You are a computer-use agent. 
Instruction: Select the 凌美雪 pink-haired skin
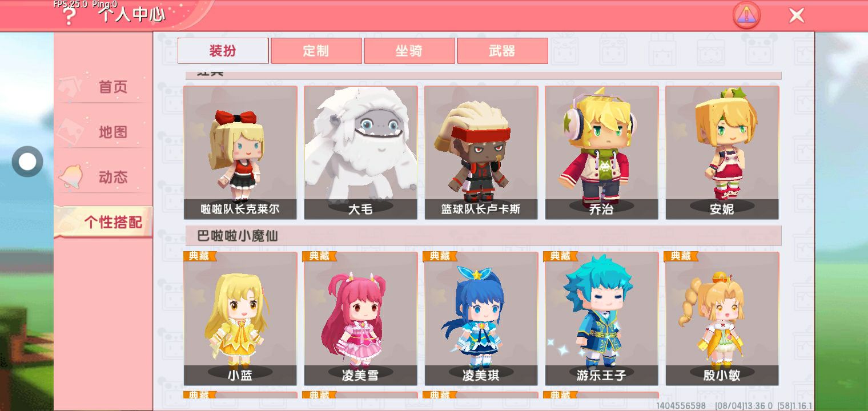click(361, 319)
